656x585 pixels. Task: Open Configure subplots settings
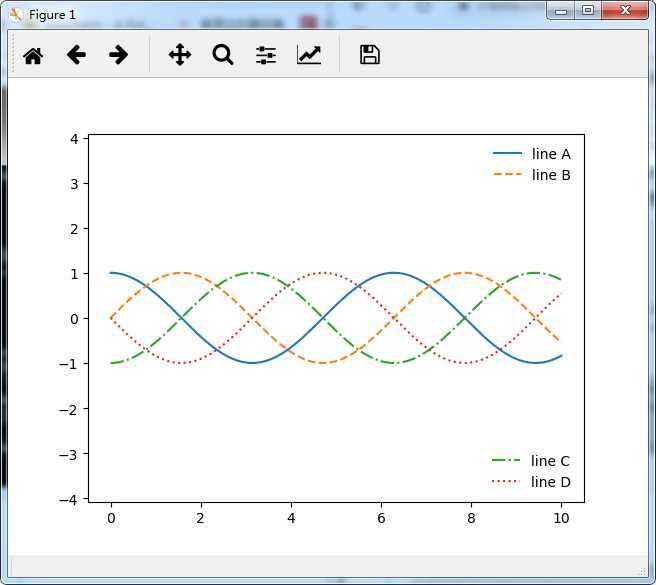265,55
